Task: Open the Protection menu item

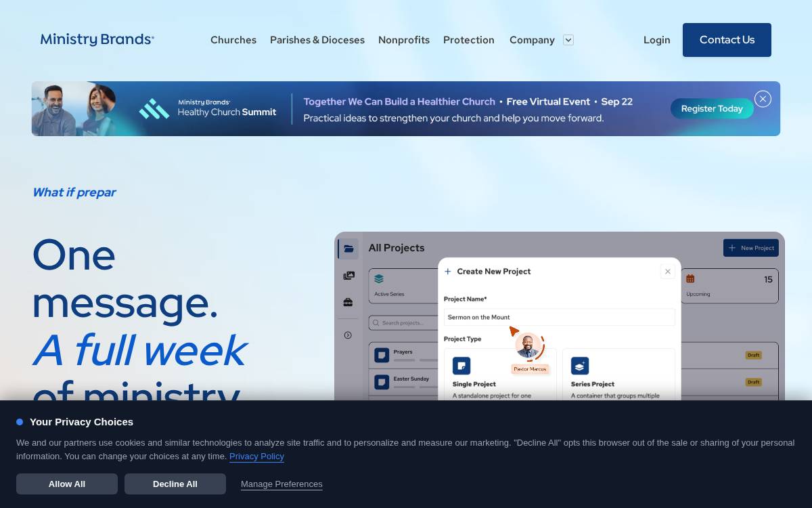Action: pyautogui.click(x=469, y=40)
